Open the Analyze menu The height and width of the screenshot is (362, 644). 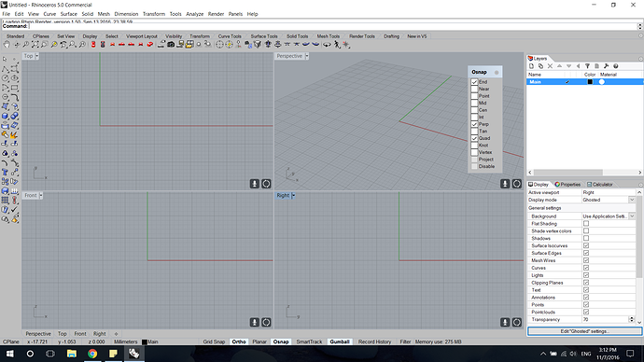point(195,14)
